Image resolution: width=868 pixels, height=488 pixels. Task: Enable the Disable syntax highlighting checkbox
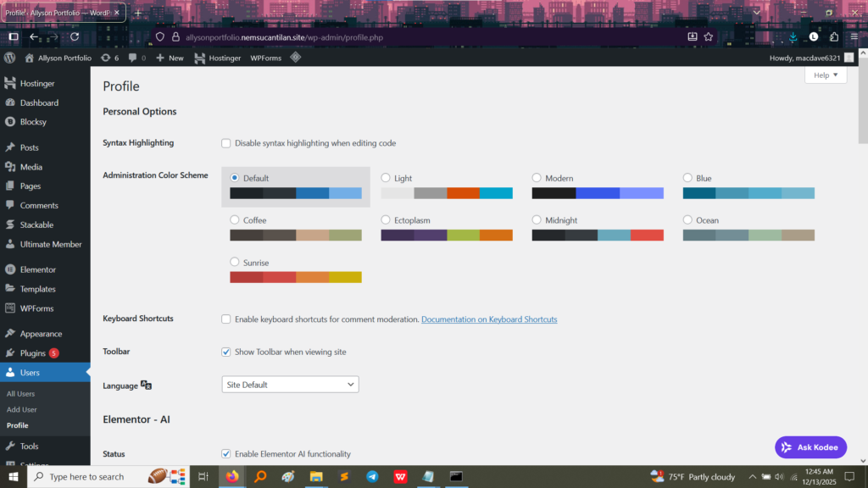(226, 143)
